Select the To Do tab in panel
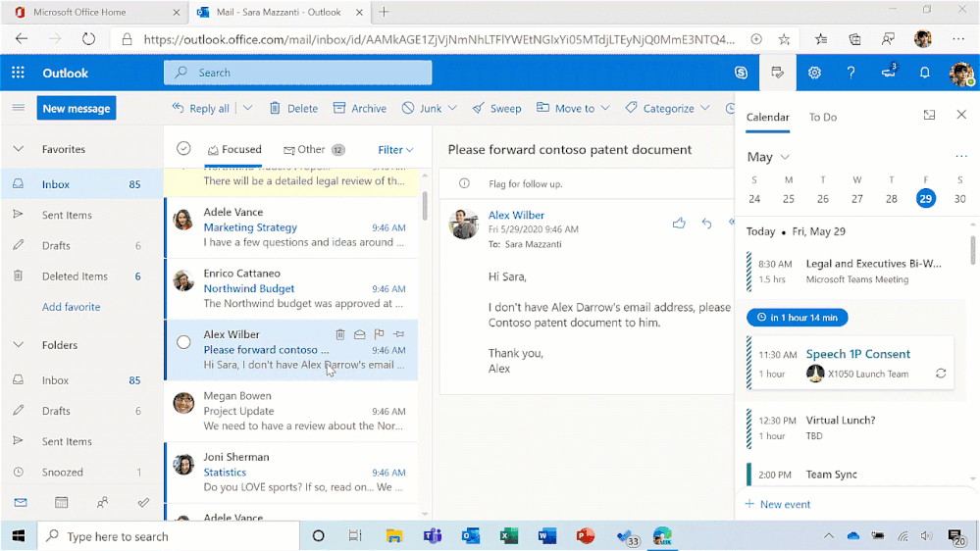The width and height of the screenshot is (980, 551). point(822,117)
